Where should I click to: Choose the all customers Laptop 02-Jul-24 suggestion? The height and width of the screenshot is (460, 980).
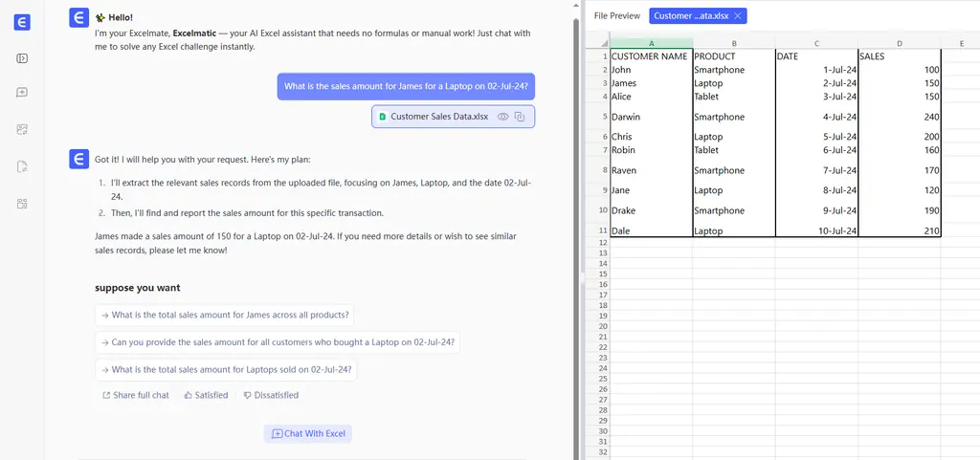tap(278, 342)
